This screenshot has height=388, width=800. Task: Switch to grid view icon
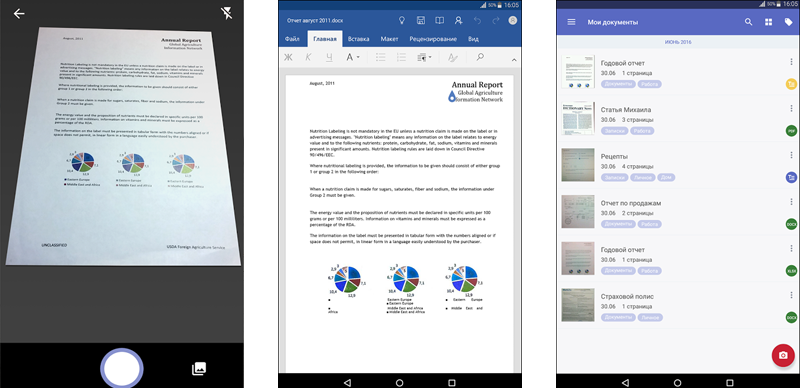[768, 22]
